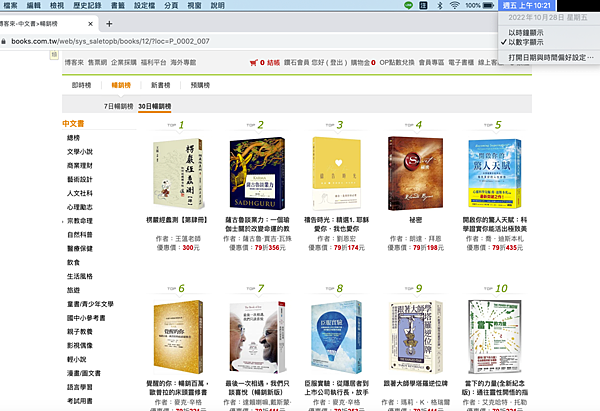Select 漫畫/圖文書 category
Screen dimensions: 600x411
(84, 373)
